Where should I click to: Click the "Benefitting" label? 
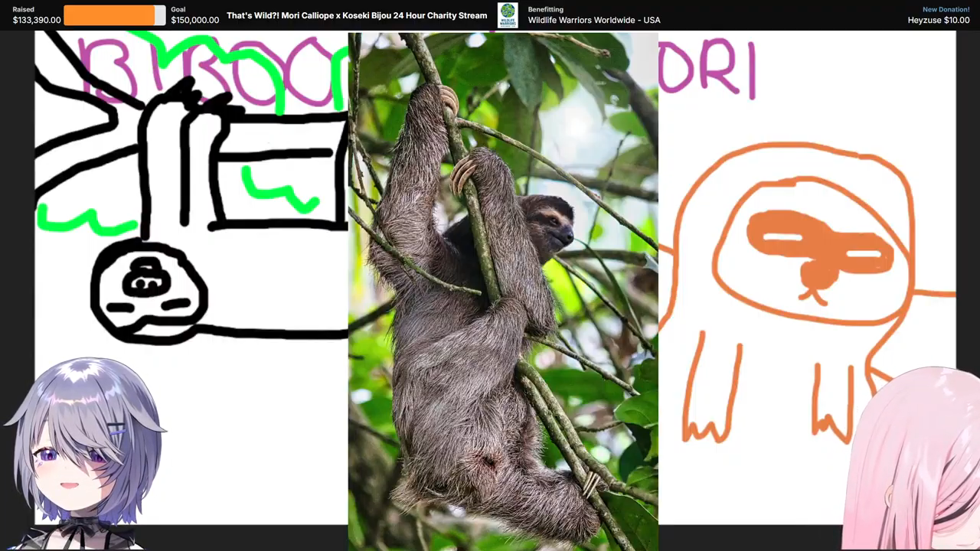click(x=545, y=9)
